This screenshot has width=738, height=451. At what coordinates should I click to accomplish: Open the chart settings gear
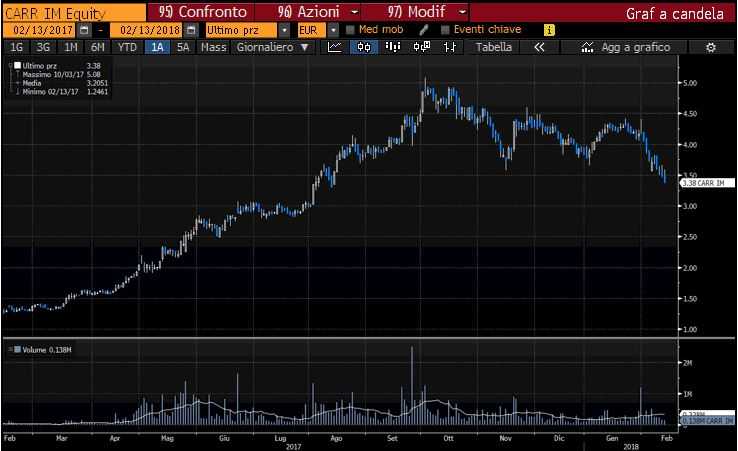click(x=711, y=47)
